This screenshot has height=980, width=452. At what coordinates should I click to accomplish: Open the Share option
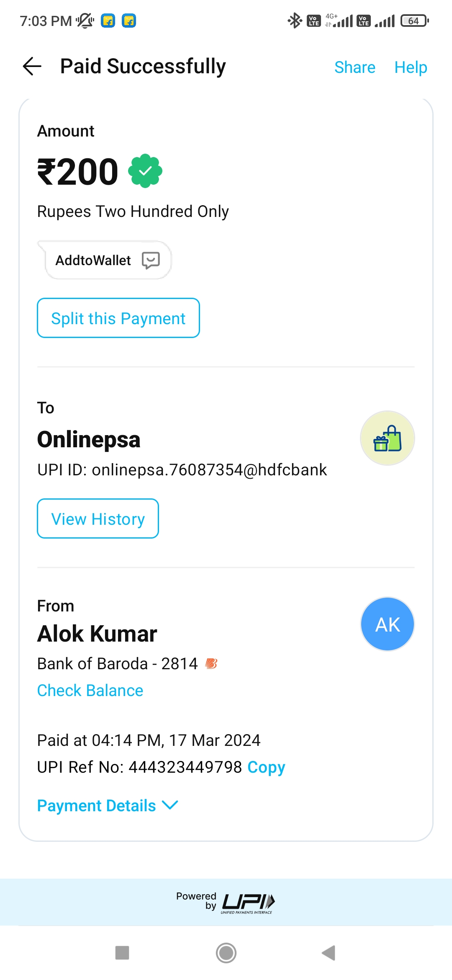[354, 67]
